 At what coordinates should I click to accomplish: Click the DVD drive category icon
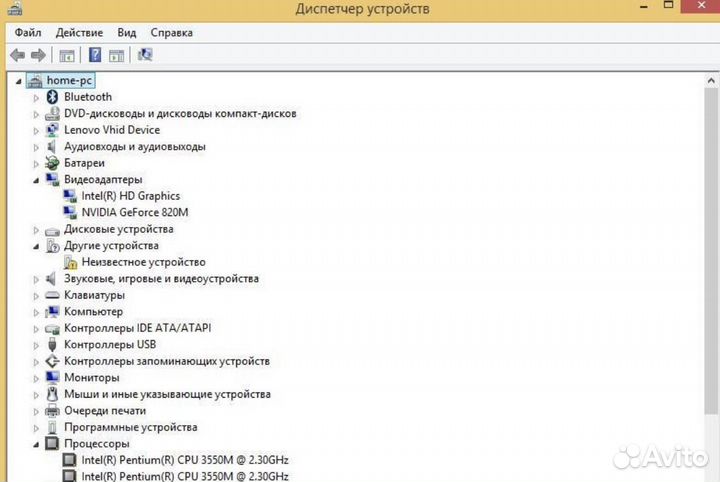click(52, 113)
